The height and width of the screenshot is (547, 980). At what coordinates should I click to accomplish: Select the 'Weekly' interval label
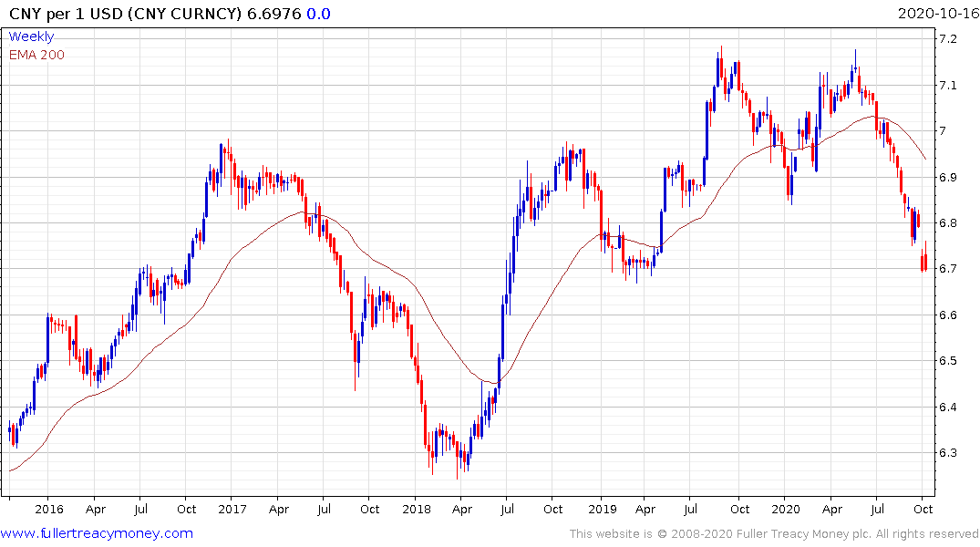coord(31,36)
